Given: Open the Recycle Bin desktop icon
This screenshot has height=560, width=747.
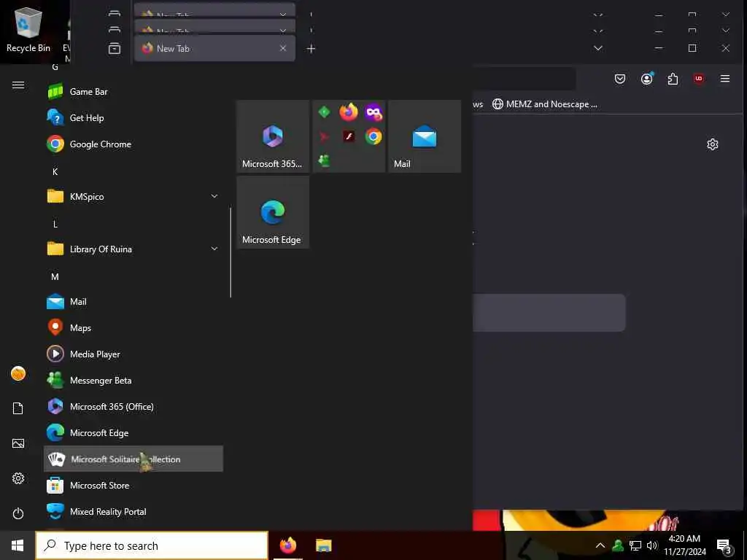Looking at the screenshot, I should point(28,31).
